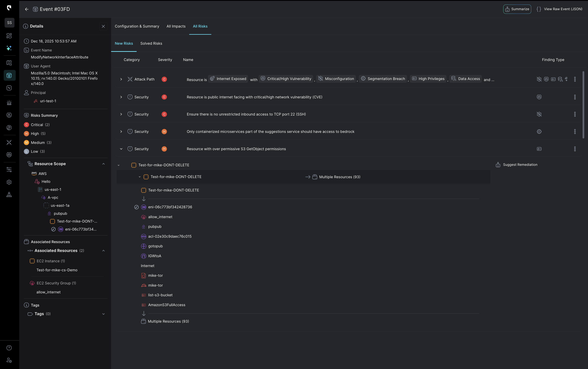Collapse the S3 GetObject permissions risk row
This screenshot has height=369, width=588.
click(121, 149)
